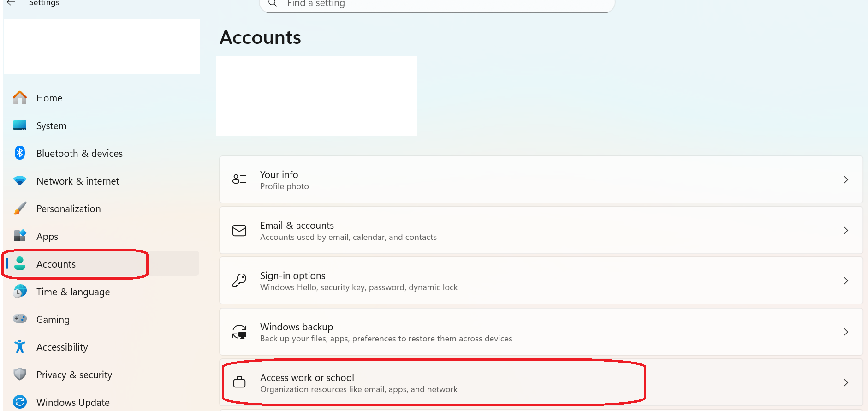
Task: Expand the Email & accounts chevron
Action: point(846,230)
